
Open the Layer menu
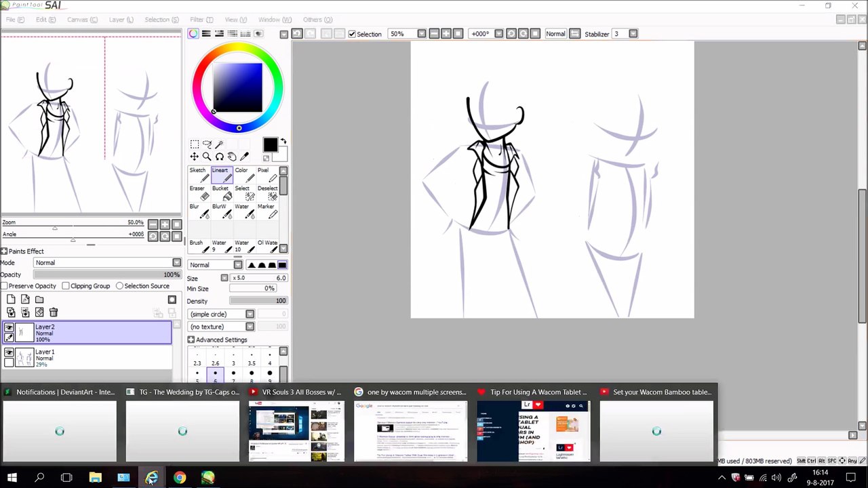coord(121,20)
